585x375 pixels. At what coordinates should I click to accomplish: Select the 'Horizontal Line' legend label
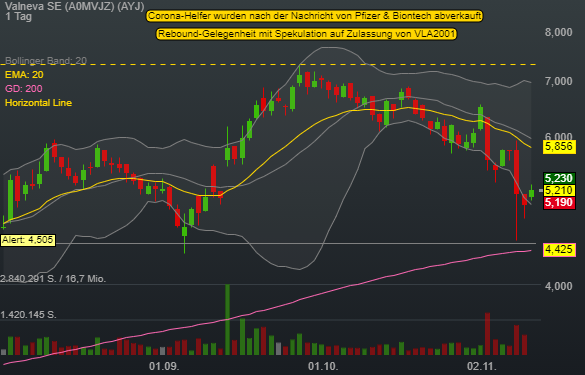point(38,103)
